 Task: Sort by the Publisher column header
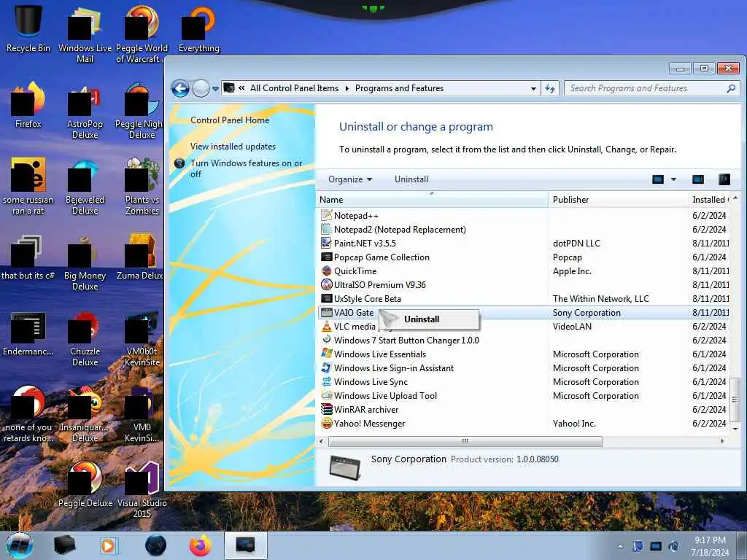tap(618, 200)
